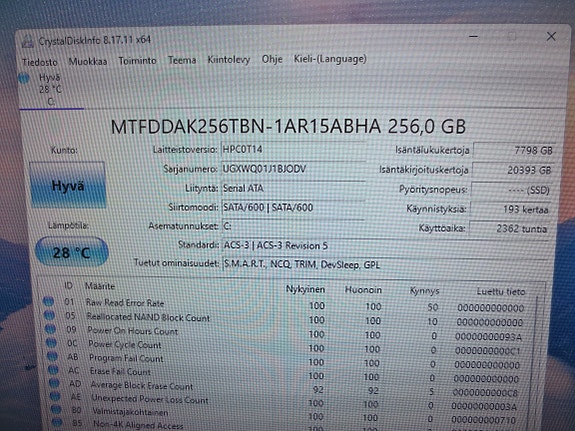575x431 pixels.
Task: Click the CrystalDiskInfo app icon in title bar
Action: [x=28, y=41]
